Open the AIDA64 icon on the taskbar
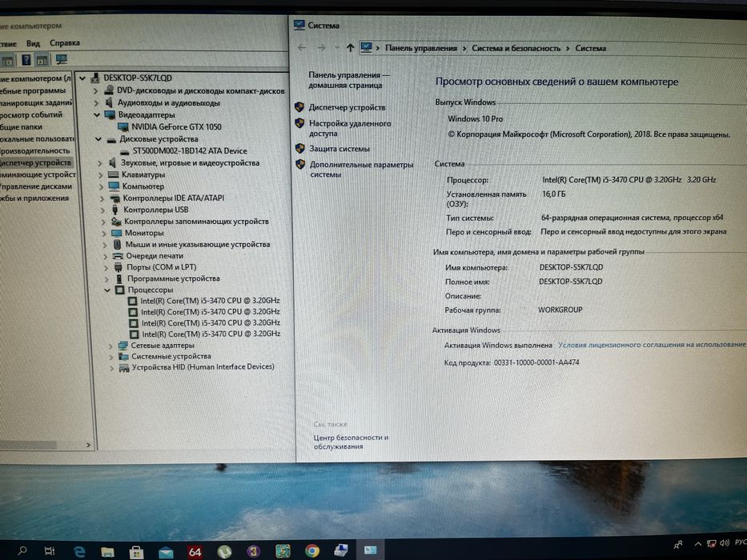747x560 pixels. (x=195, y=551)
